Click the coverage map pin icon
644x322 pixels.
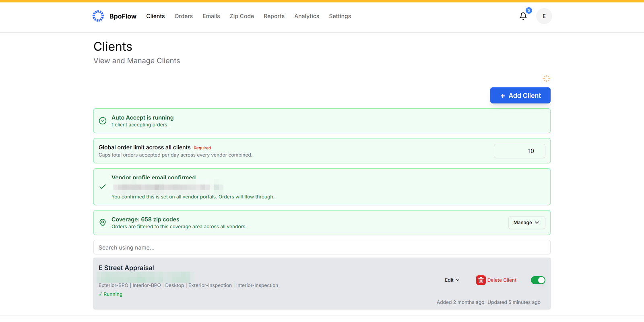[103, 223]
